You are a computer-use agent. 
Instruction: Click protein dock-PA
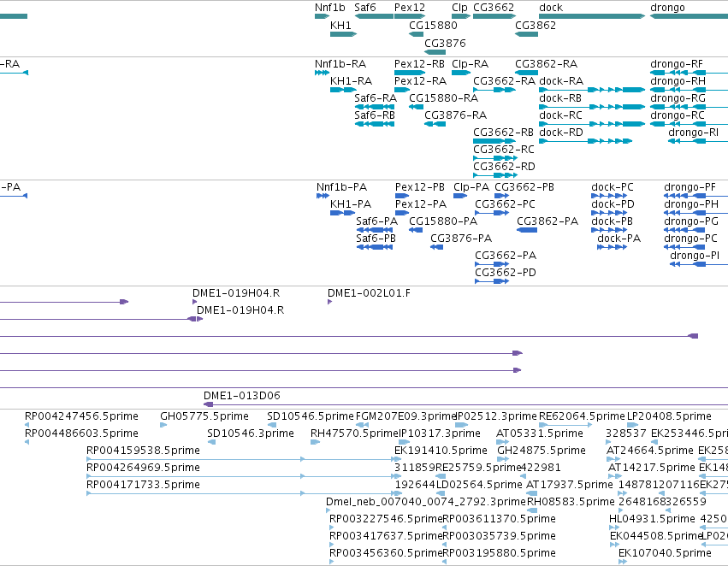619,239
